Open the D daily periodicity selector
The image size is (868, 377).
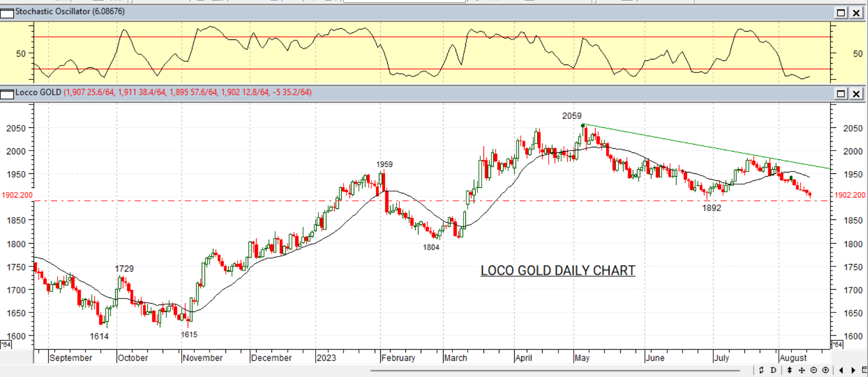click(x=773, y=370)
